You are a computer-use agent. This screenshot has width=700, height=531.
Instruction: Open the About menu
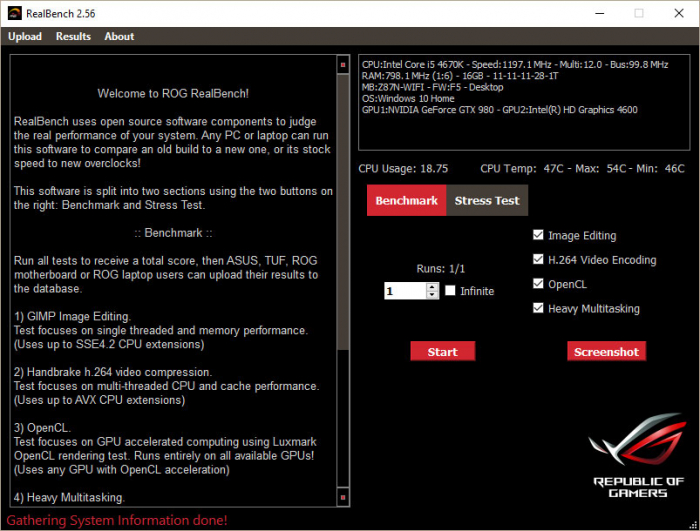(119, 36)
